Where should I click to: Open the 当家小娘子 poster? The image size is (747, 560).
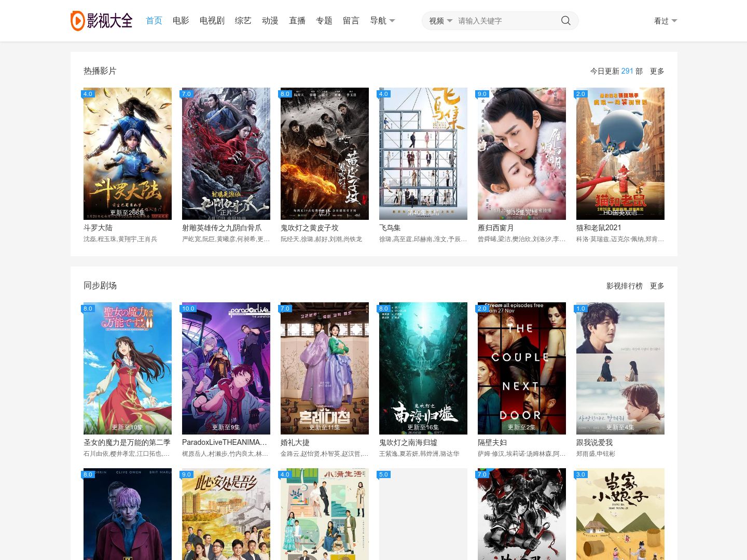620,514
